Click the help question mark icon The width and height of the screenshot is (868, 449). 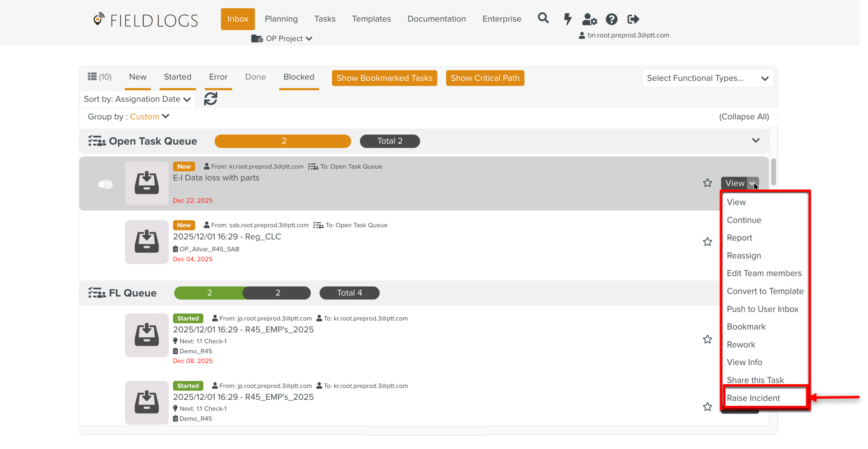click(x=611, y=19)
